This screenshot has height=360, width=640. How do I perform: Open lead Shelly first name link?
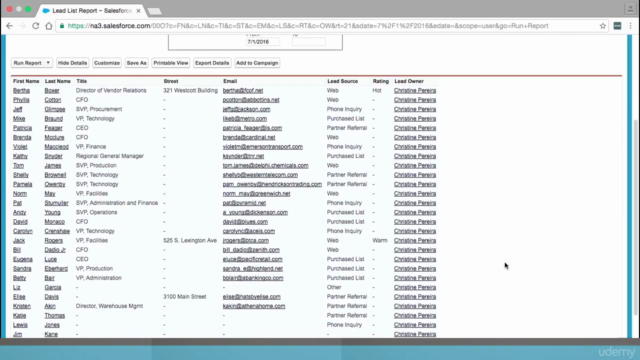(21, 175)
